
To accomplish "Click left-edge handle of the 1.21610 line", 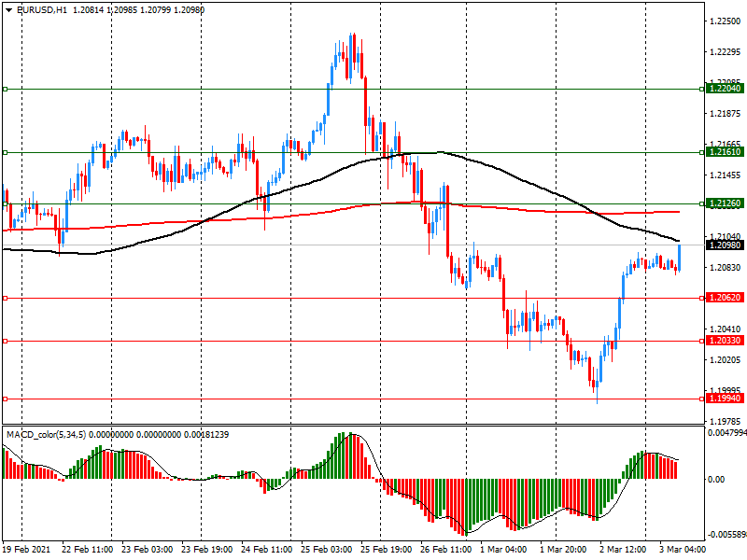I will click(x=5, y=152).
